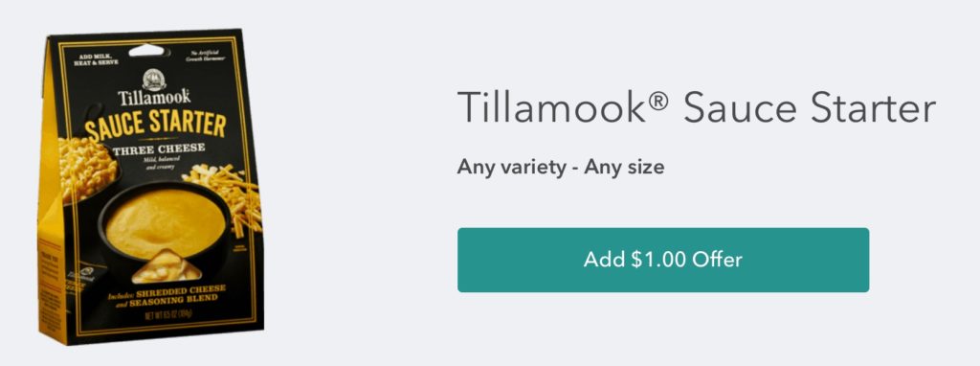980x366 pixels.
Task: Click the shredded cheese image on package
Action: point(224,194)
